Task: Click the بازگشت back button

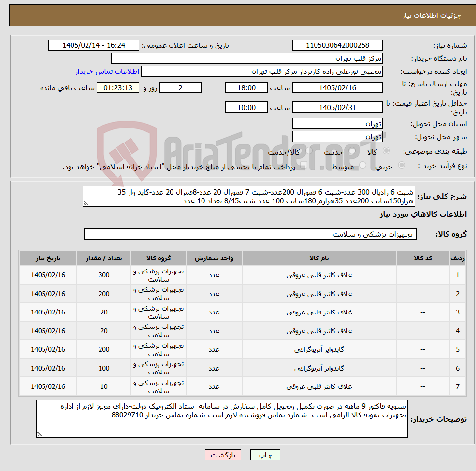Action: click(x=223, y=455)
